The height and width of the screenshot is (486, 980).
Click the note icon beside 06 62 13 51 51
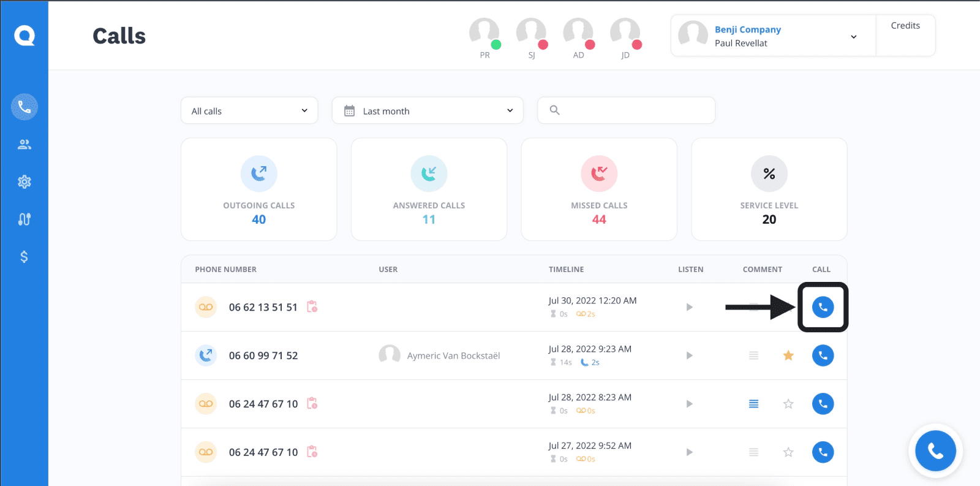[x=312, y=306]
